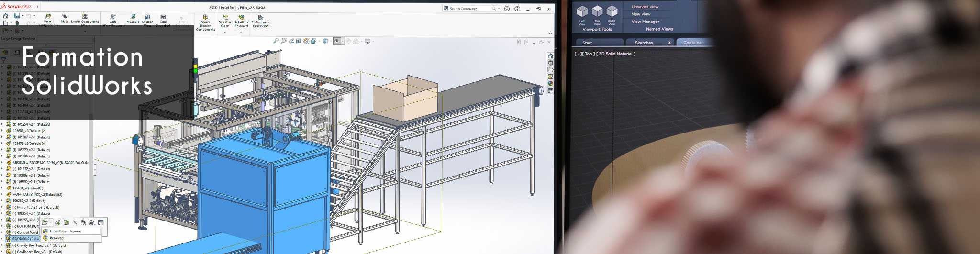The width and height of the screenshot is (980, 254).
Task: Click Left View in Viewport Tools
Action: click(x=582, y=15)
